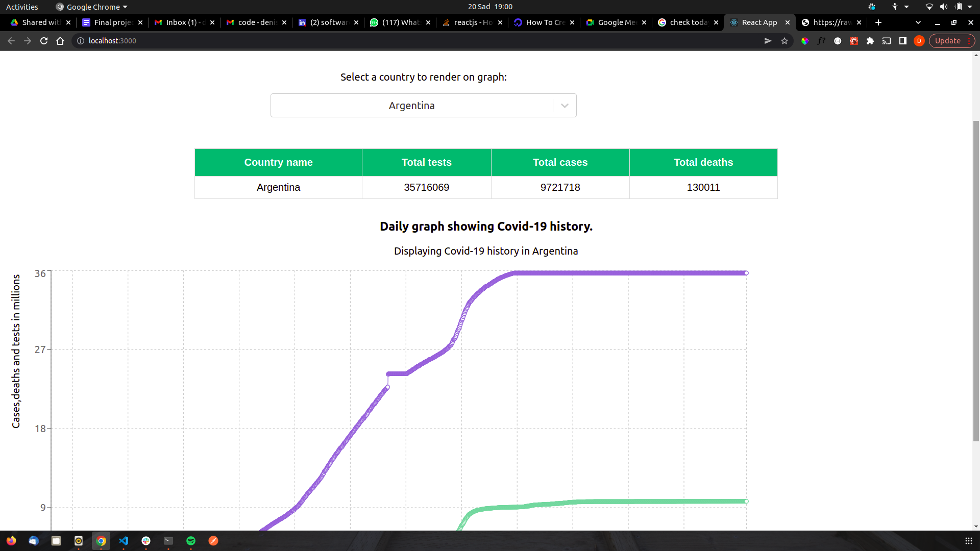Click the WhatFont f? extension icon
The image size is (980, 551).
point(821,41)
